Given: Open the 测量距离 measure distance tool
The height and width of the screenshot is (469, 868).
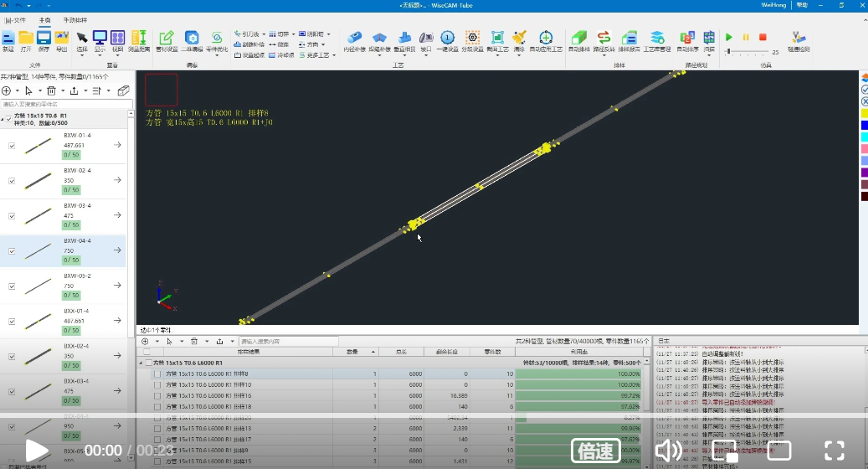Looking at the screenshot, I should (139, 40).
